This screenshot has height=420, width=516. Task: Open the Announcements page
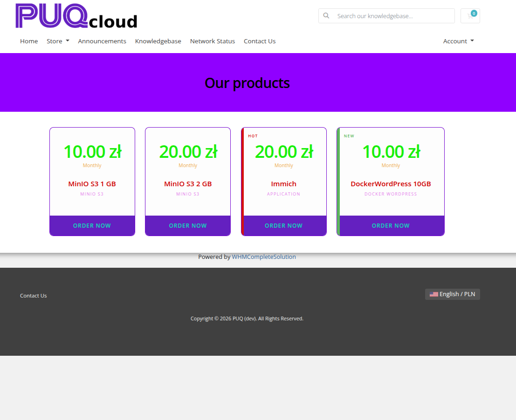pyautogui.click(x=102, y=41)
